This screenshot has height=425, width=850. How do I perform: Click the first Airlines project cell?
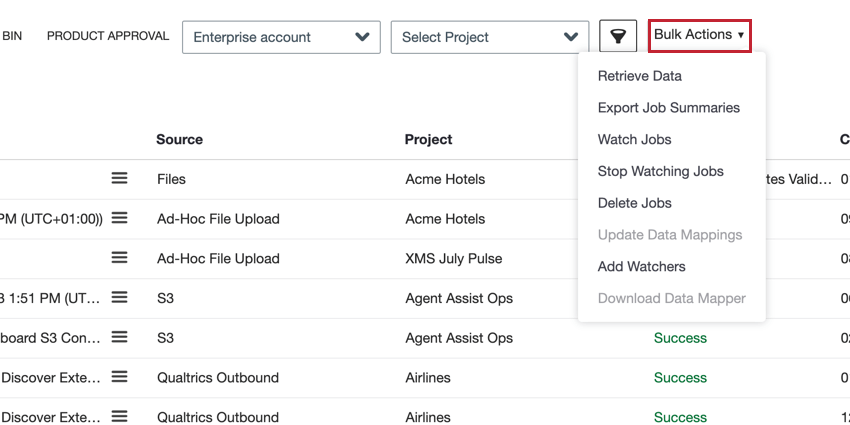427,378
